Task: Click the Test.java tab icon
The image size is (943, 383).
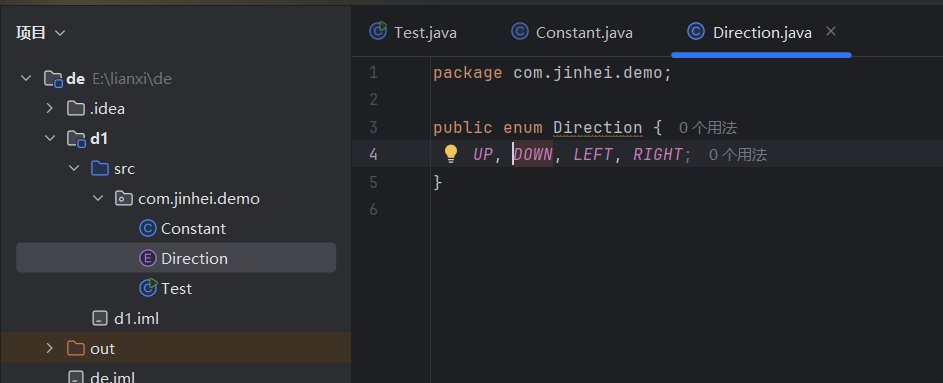Action: 378,31
